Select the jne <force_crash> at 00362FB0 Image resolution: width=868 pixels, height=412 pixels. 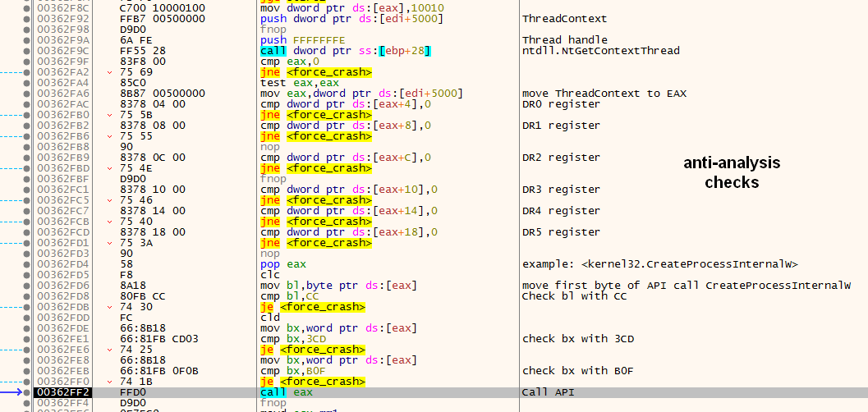coord(315,115)
